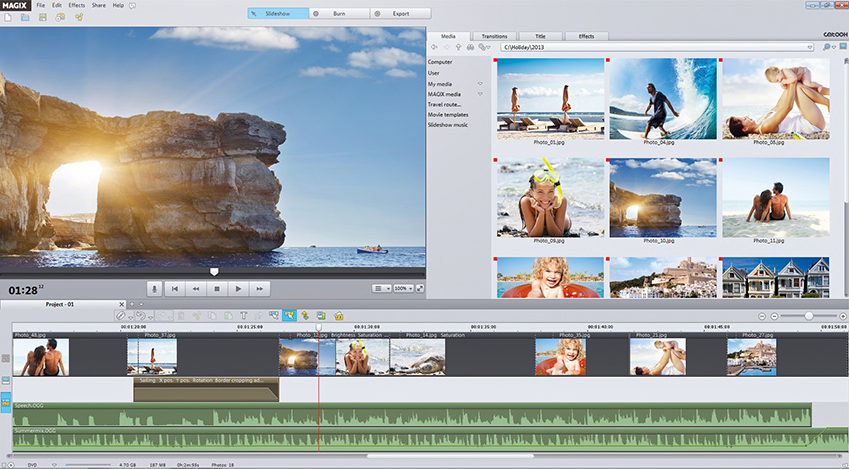The height and width of the screenshot is (469, 849).
Task: Click the magnifier view options icon
Action: tap(826, 47)
